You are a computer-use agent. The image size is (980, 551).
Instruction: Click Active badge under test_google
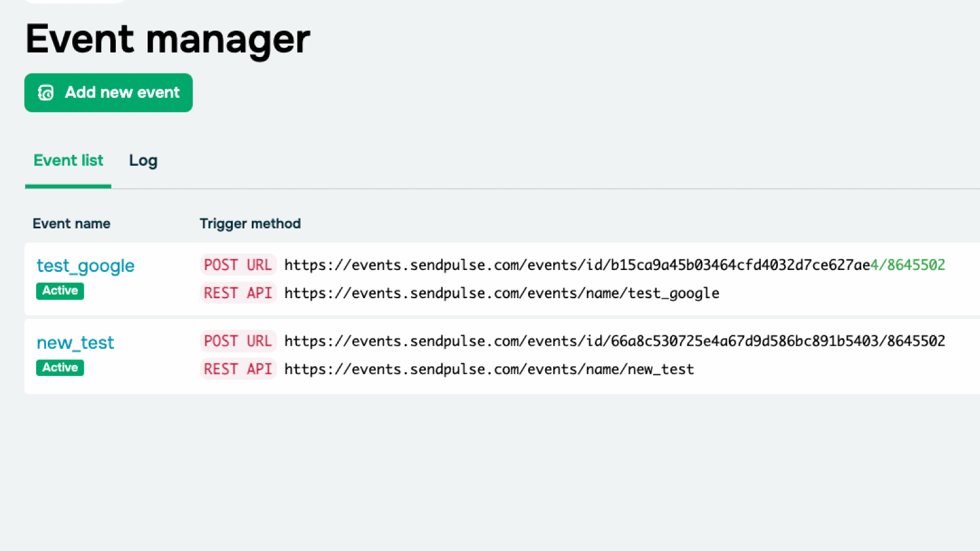pos(60,291)
